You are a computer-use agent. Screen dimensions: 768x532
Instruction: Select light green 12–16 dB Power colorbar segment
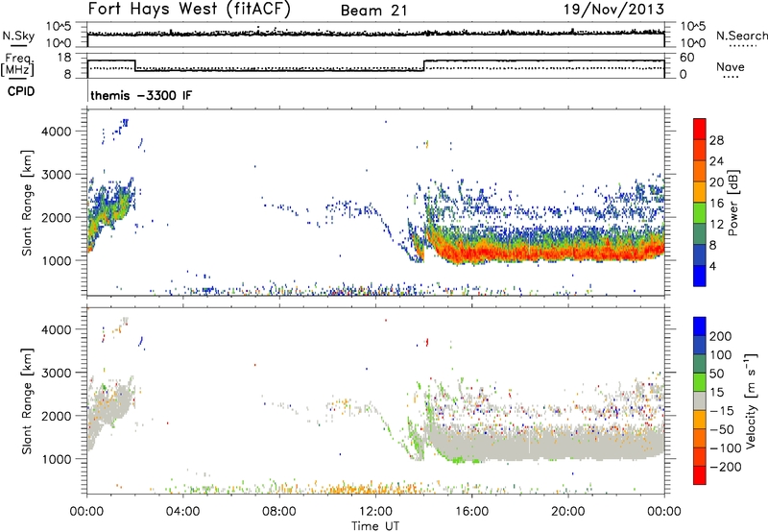700,213
